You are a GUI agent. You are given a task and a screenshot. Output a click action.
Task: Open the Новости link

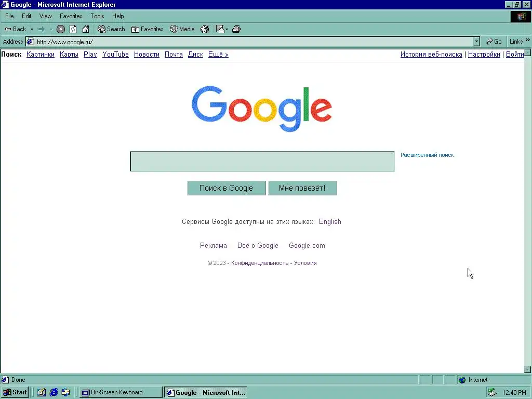(x=147, y=54)
